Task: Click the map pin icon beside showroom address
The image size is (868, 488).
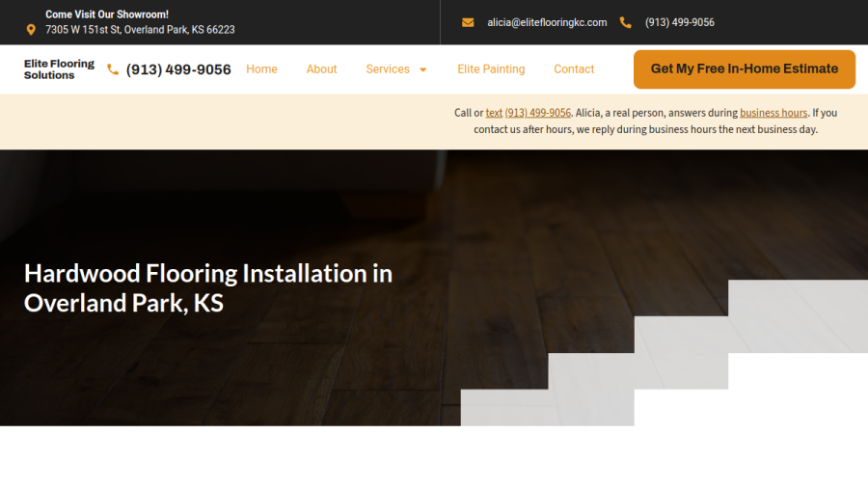Action: 31,30
